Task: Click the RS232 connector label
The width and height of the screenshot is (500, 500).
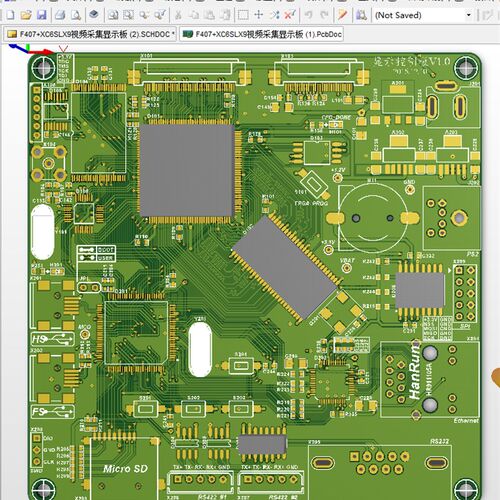Action: point(439,441)
